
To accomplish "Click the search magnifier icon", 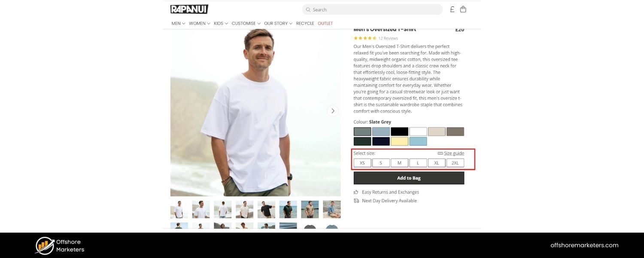I will pos(308,9).
